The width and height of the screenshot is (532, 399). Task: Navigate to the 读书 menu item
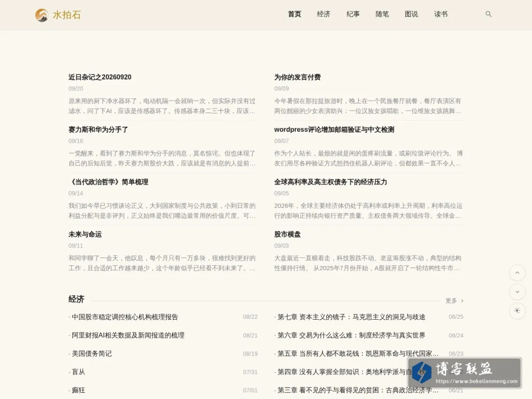pyautogui.click(x=441, y=14)
